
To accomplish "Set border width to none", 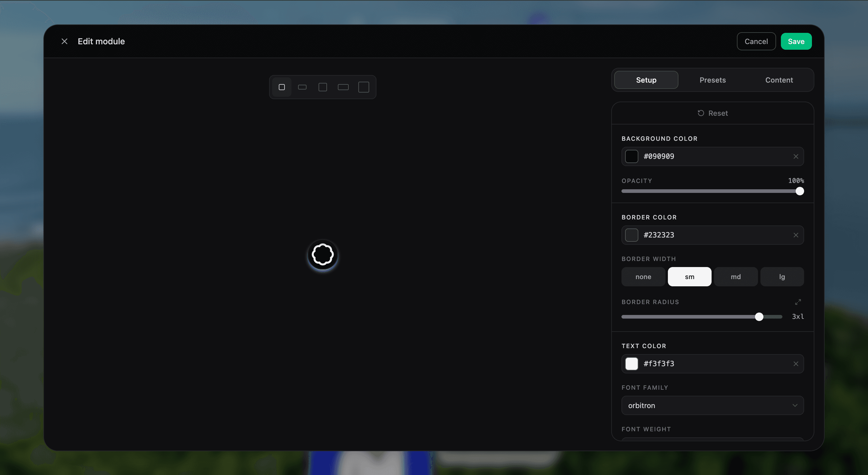I will click(643, 277).
